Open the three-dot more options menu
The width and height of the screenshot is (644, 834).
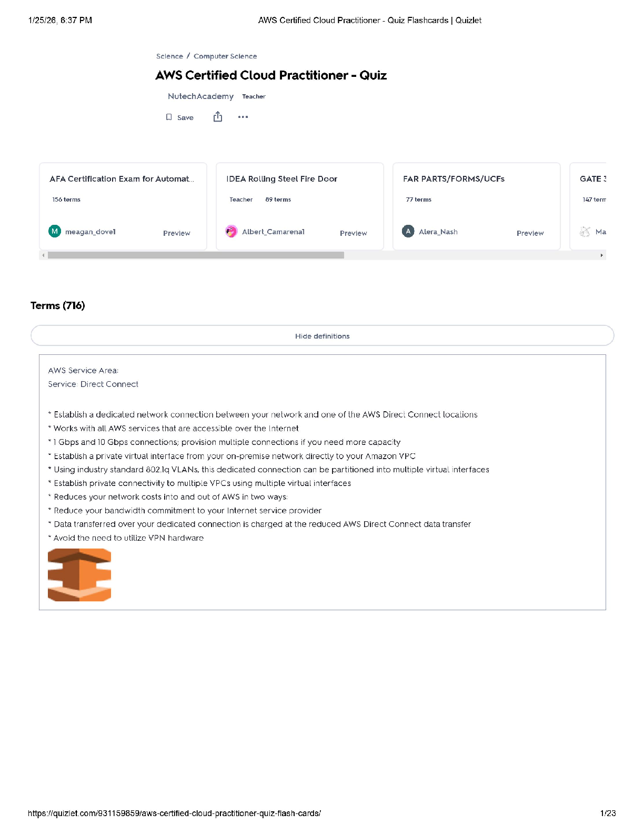(x=243, y=117)
